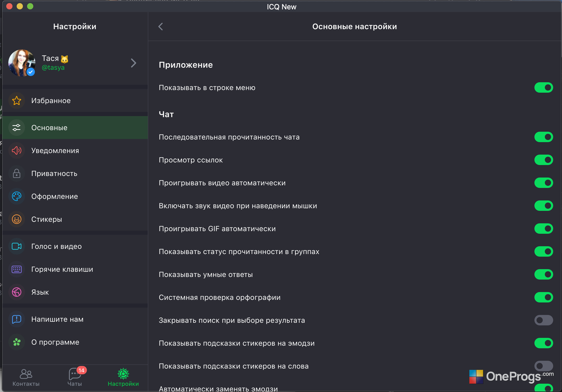Expand profile with the chevron arrow

133,63
